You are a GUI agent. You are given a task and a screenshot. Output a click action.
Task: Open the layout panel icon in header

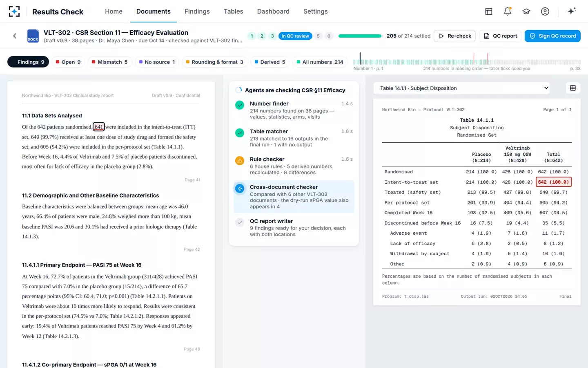coord(489,11)
